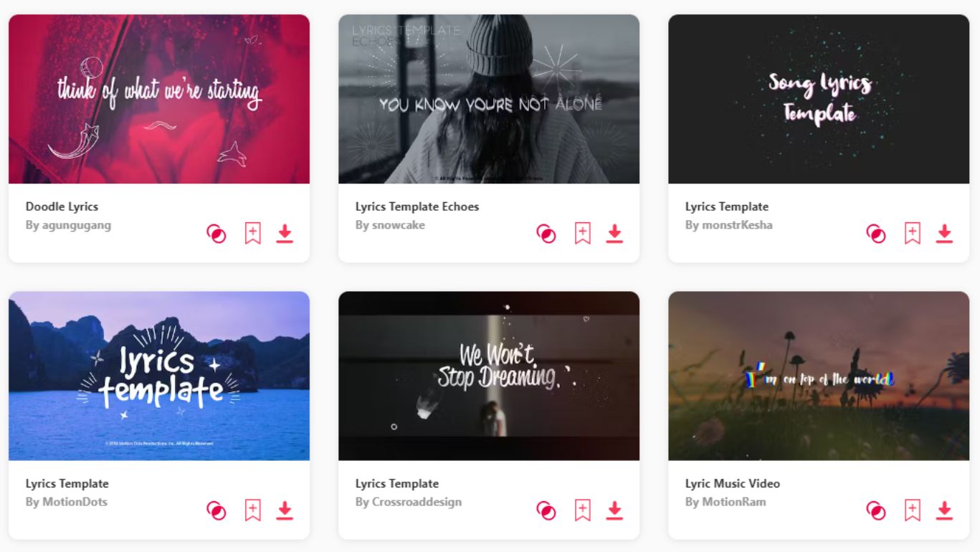The image size is (980, 552).
Task: Download the Lyric Music Video template
Action: tap(944, 510)
